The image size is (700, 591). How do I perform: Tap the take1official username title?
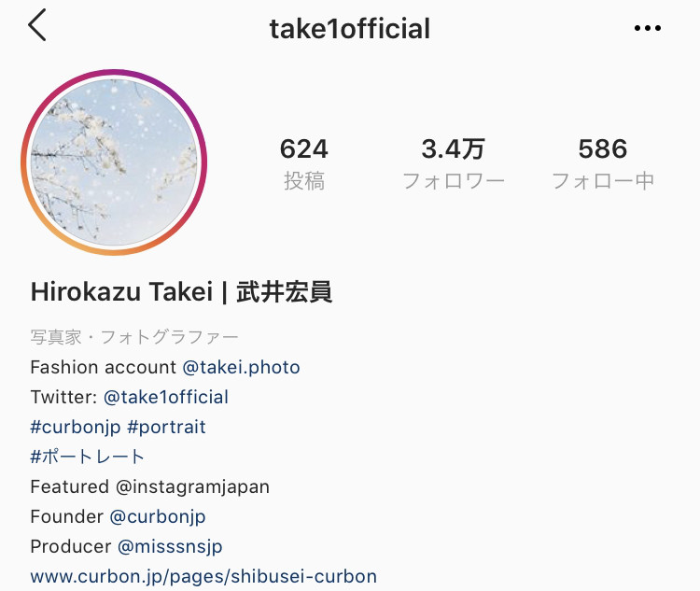tap(350, 29)
